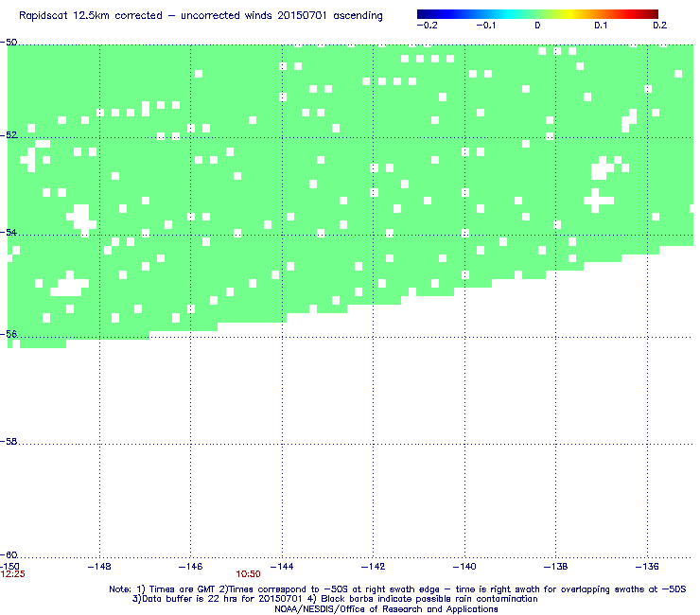
Task: Click the -140 longitude axis label
Action: click(x=464, y=567)
